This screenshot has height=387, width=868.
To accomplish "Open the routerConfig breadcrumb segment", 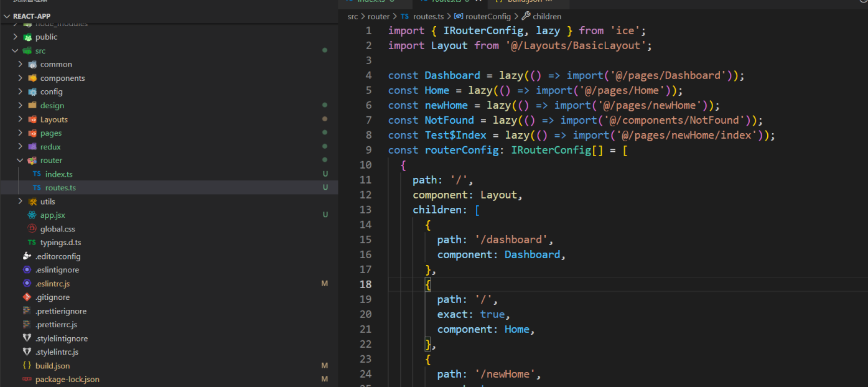I will 488,17.
